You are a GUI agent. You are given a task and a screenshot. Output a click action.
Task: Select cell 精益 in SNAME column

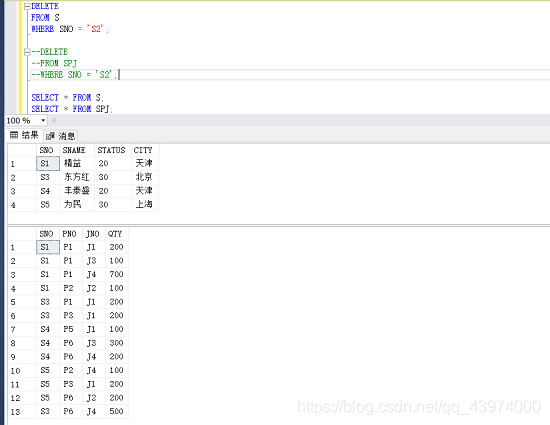tap(77, 163)
